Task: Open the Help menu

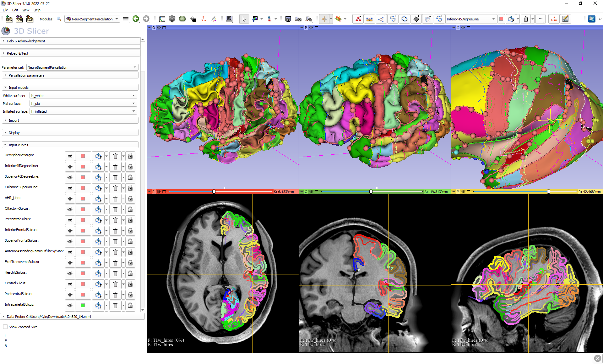Action: click(x=37, y=10)
